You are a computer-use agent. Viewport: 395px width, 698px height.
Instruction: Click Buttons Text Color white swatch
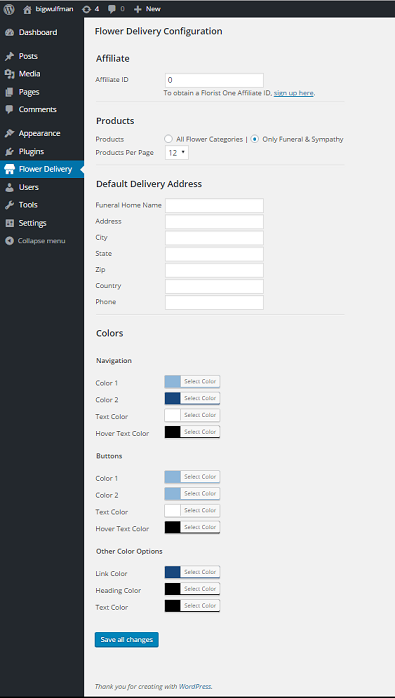pos(173,511)
